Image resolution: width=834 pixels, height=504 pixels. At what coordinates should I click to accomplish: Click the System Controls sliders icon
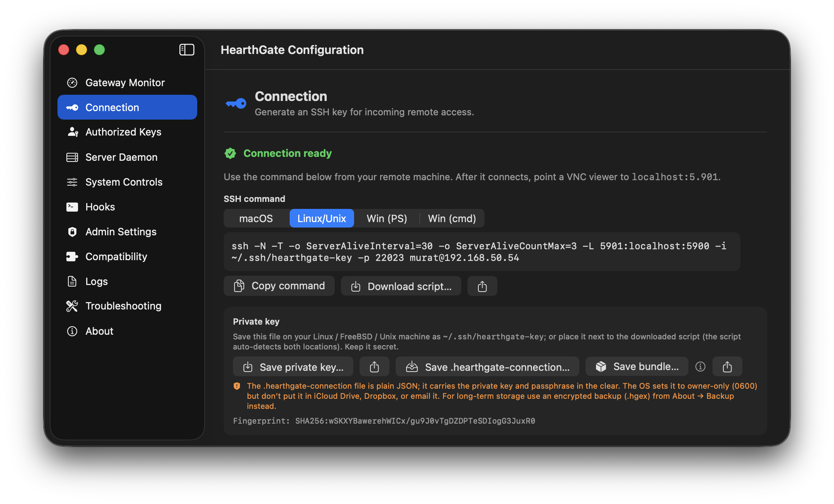click(x=72, y=182)
